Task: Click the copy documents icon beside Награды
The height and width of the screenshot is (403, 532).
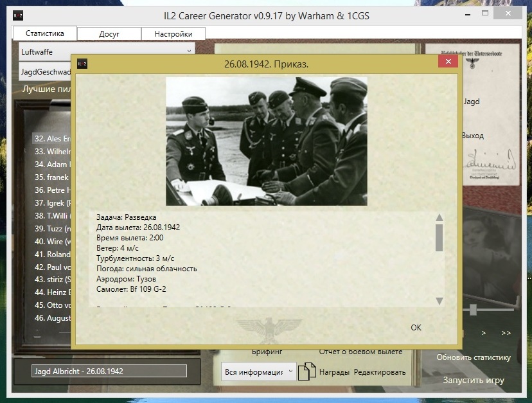Action: 307,372
